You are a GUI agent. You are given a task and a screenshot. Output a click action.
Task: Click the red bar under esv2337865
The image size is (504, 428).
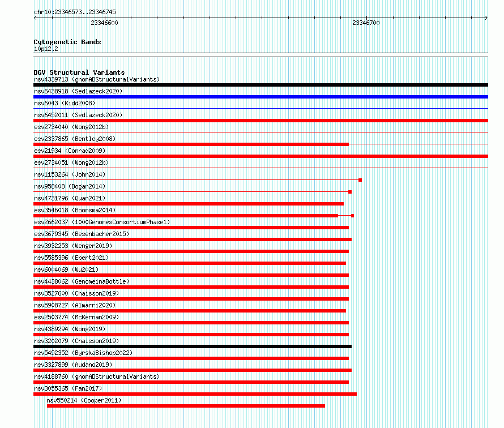click(x=191, y=144)
